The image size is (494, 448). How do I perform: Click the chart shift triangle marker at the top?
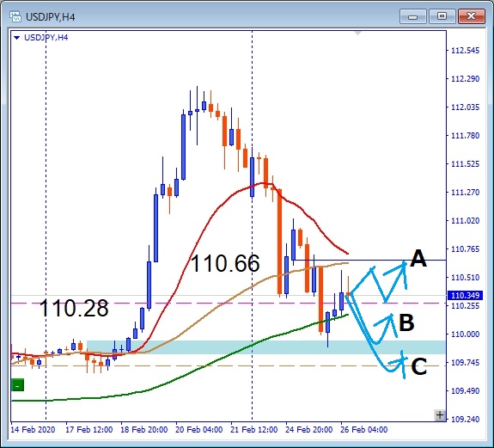coord(357,33)
